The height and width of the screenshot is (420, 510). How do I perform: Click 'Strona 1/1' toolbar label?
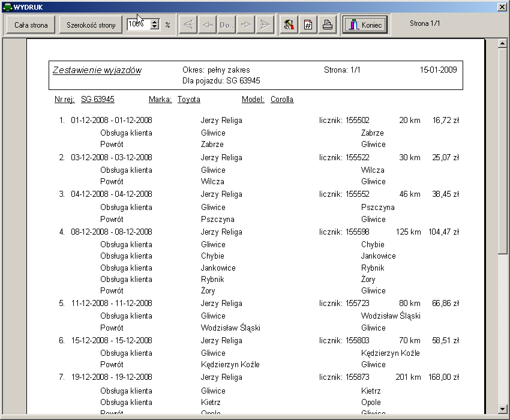click(x=425, y=23)
